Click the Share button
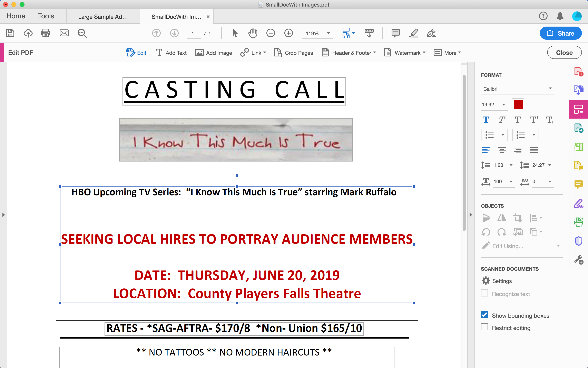 [561, 33]
